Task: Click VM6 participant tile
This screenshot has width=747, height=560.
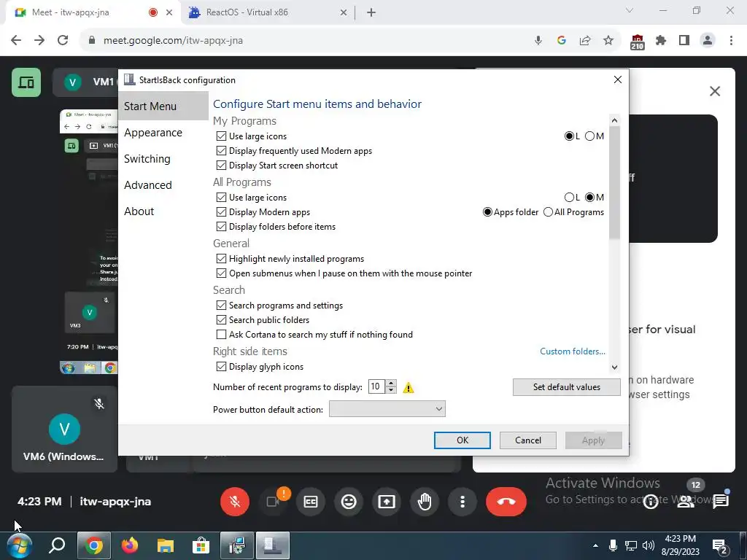Action: pyautogui.click(x=64, y=429)
